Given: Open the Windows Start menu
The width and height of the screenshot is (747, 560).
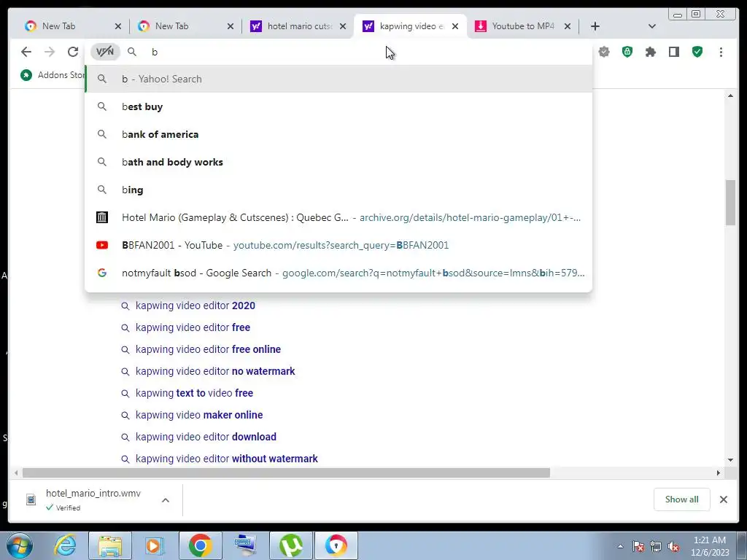Looking at the screenshot, I should point(20,545).
